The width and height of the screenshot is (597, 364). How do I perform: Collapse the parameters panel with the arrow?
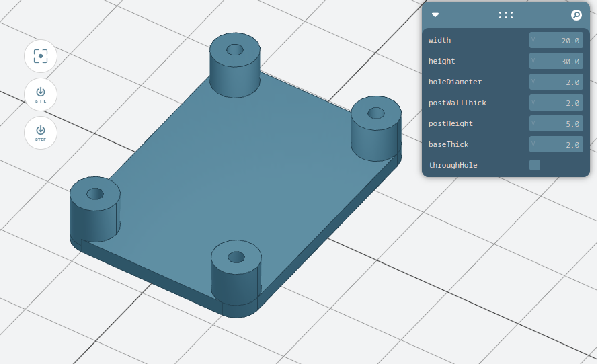[435, 15]
